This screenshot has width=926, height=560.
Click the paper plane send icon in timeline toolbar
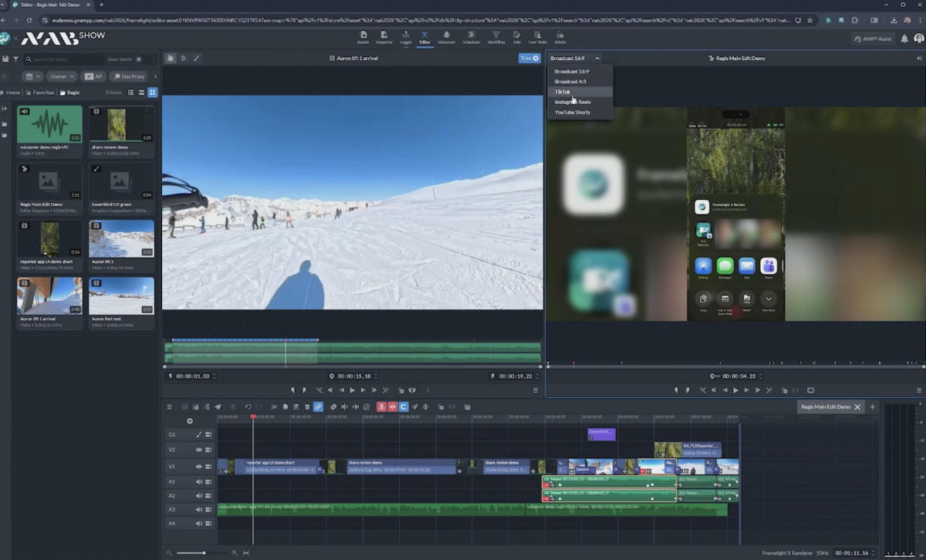(x=218, y=407)
